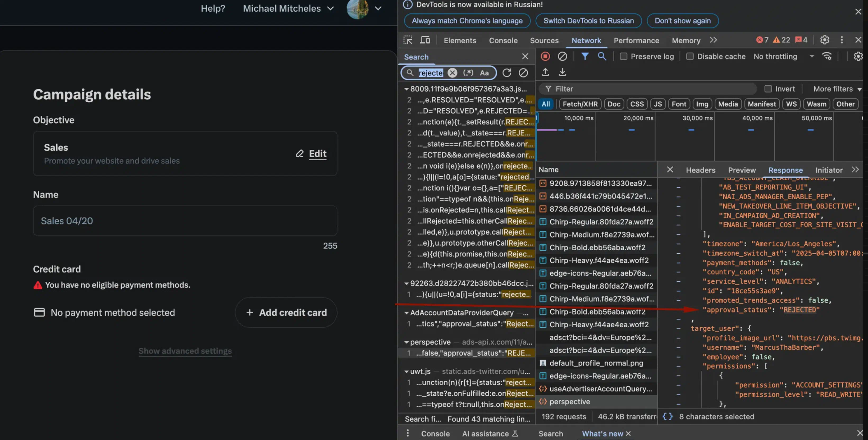Show more DevTools panels chevron

point(713,40)
